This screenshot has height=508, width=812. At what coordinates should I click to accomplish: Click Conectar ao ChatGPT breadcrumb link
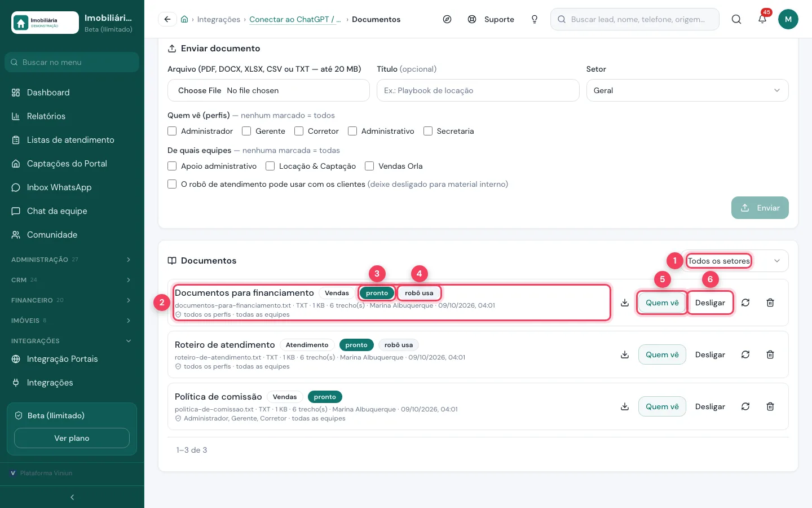coord(295,19)
